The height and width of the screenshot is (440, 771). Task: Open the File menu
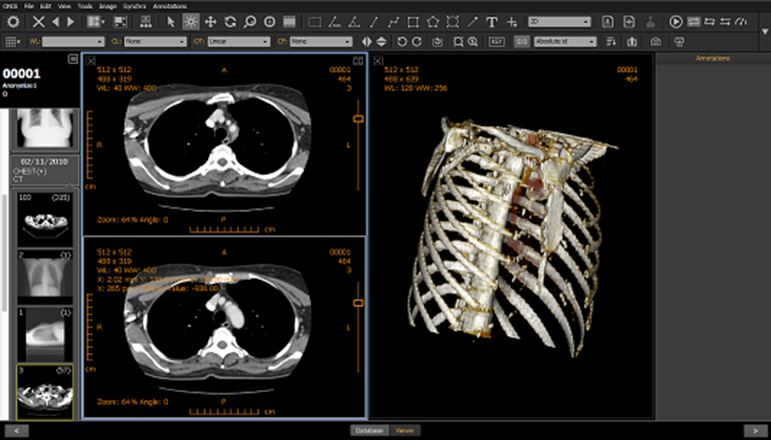pos(29,6)
